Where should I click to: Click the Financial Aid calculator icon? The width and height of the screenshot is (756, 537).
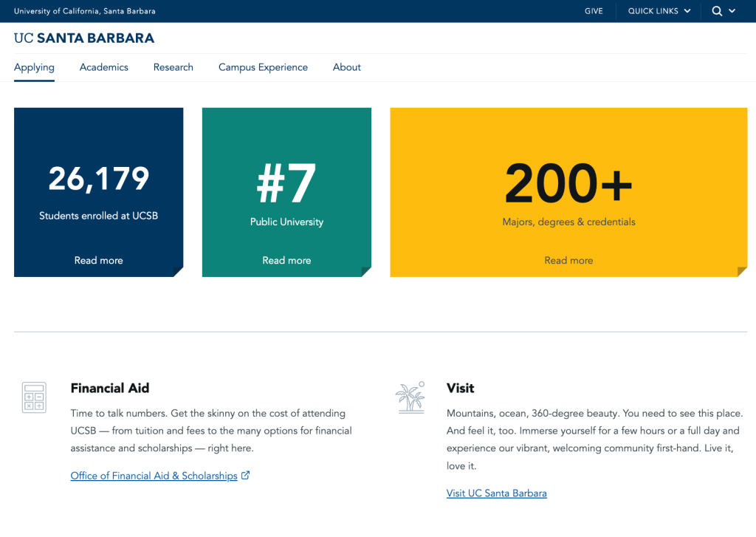click(34, 397)
